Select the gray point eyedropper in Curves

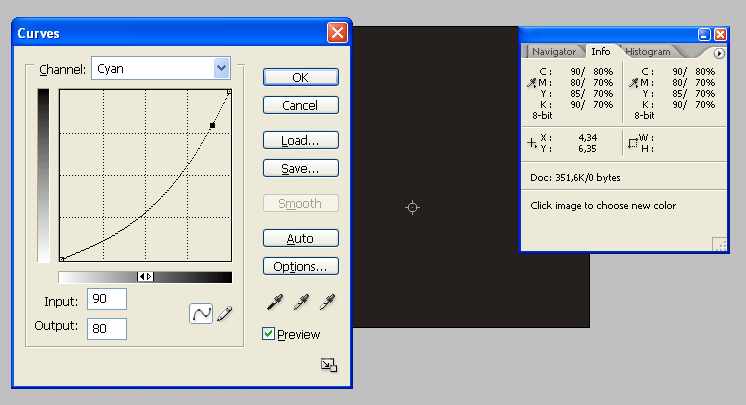(x=301, y=302)
